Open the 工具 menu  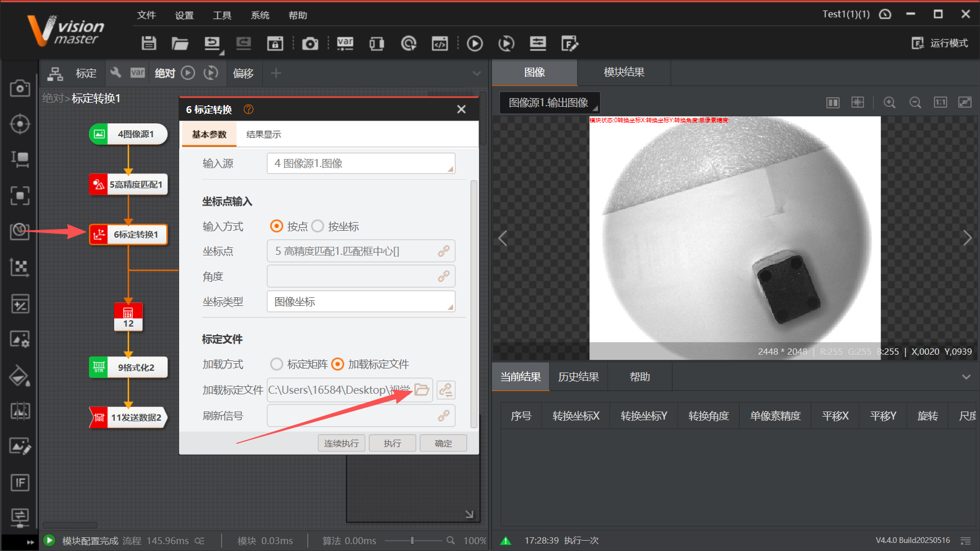tap(222, 15)
